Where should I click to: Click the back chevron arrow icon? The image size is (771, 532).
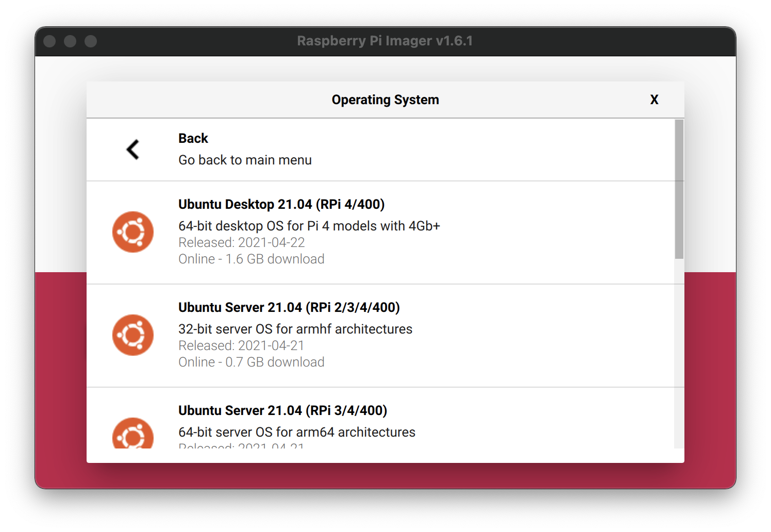tap(133, 149)
